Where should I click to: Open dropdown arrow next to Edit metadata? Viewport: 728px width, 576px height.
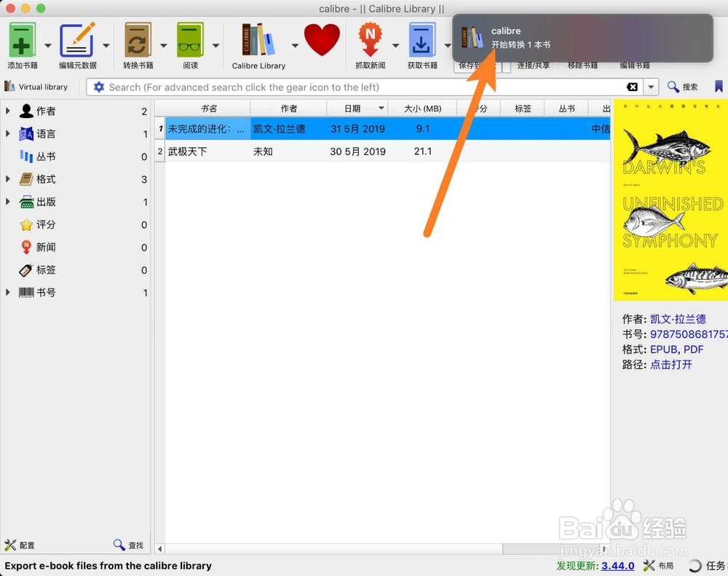pos(106,46)
